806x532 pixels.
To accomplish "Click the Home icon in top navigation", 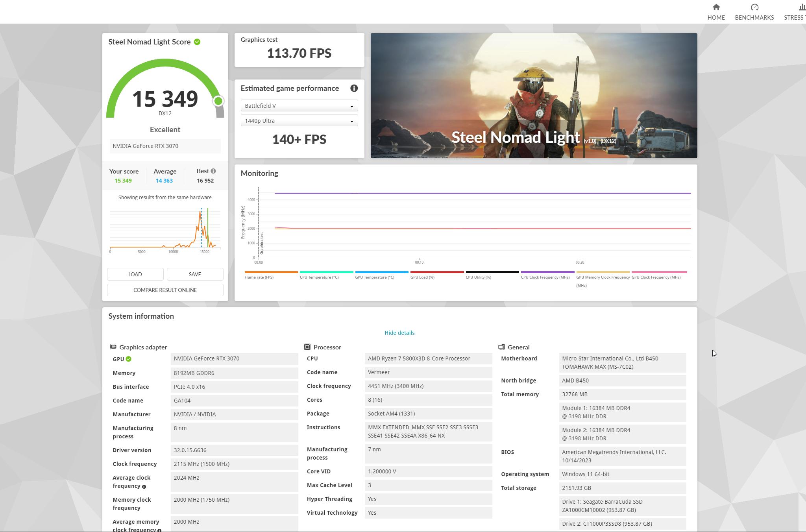I will pos(716,7).
